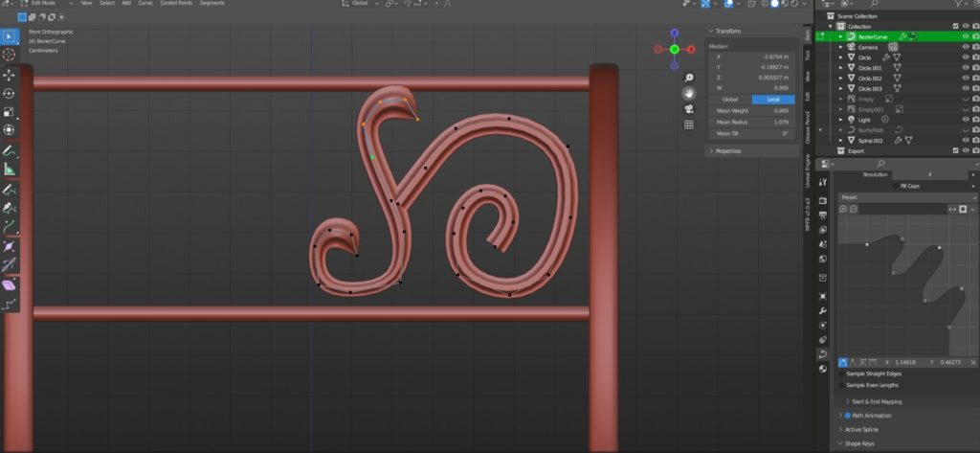Open the Curve menu

pos(145,3)
